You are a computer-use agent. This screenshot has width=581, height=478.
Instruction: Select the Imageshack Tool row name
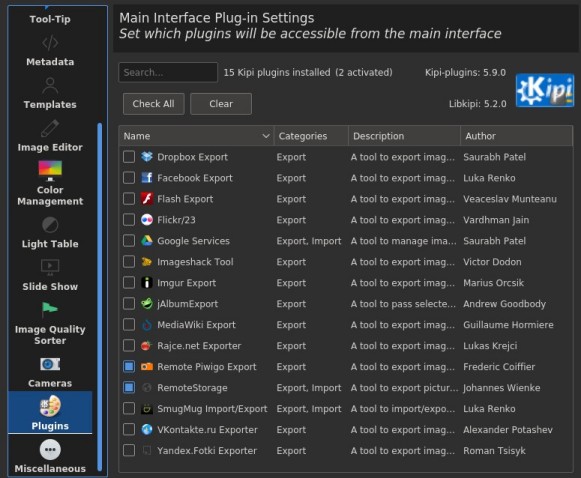[x=195, y=262]
